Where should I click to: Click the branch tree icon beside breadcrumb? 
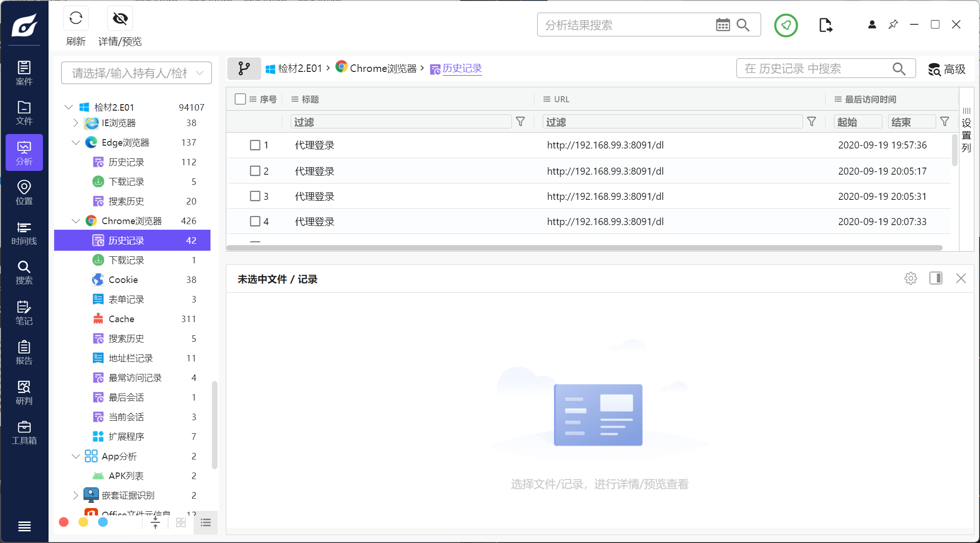(x=244, y=69)
